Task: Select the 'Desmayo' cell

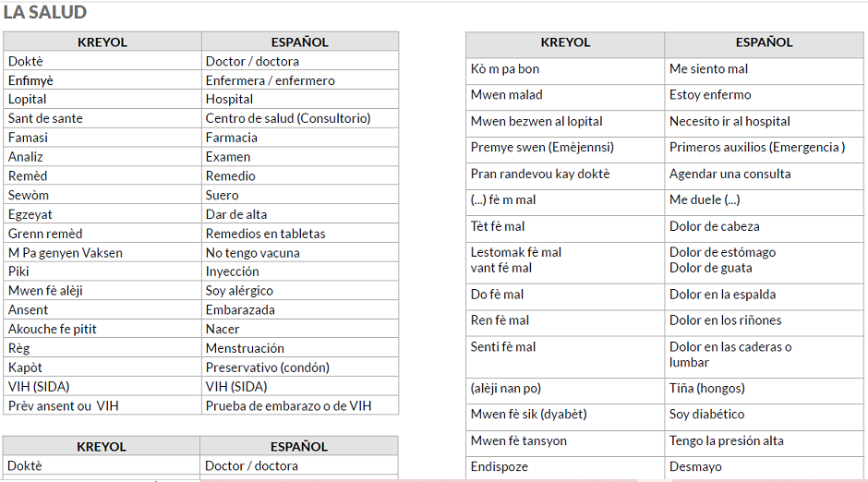Action: coord(764,467)
